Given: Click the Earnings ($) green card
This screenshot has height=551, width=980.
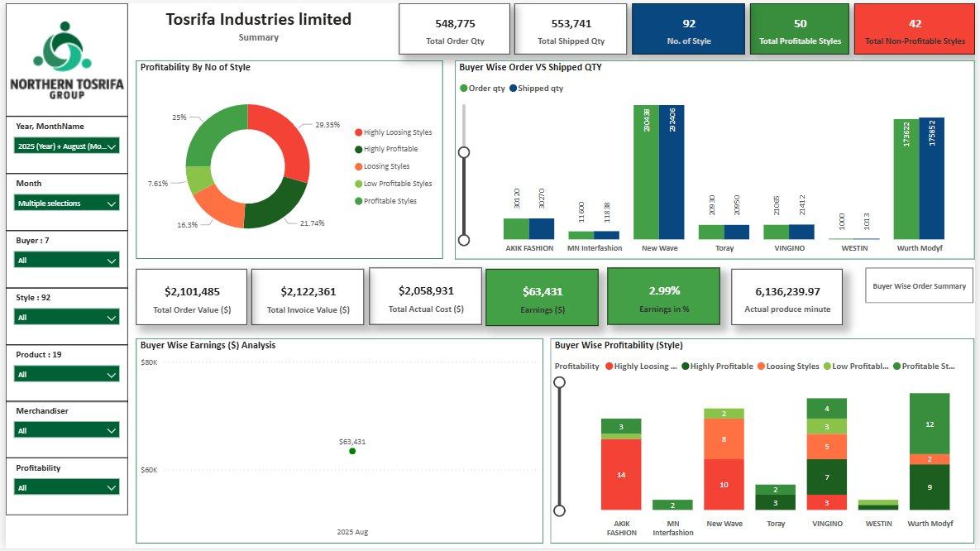Looking at the screenshot, I should pyautogui.click(x=542, y=297).
